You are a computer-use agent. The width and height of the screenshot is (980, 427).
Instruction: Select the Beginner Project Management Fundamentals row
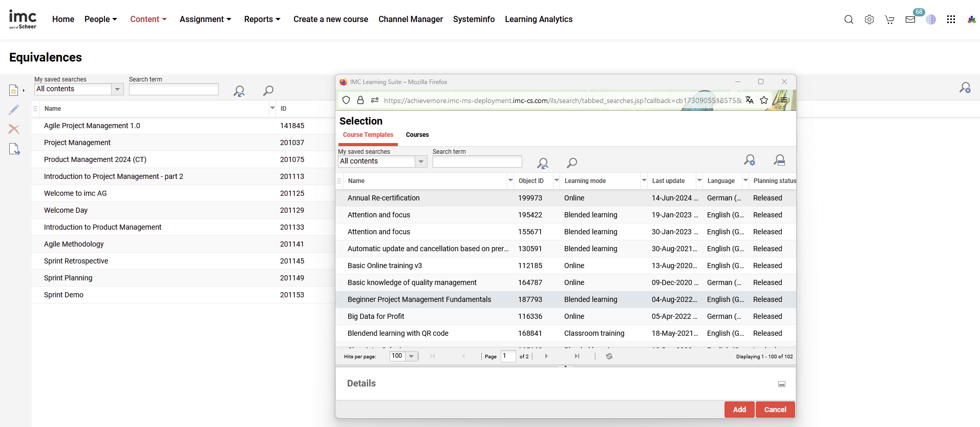click(419, 299)
